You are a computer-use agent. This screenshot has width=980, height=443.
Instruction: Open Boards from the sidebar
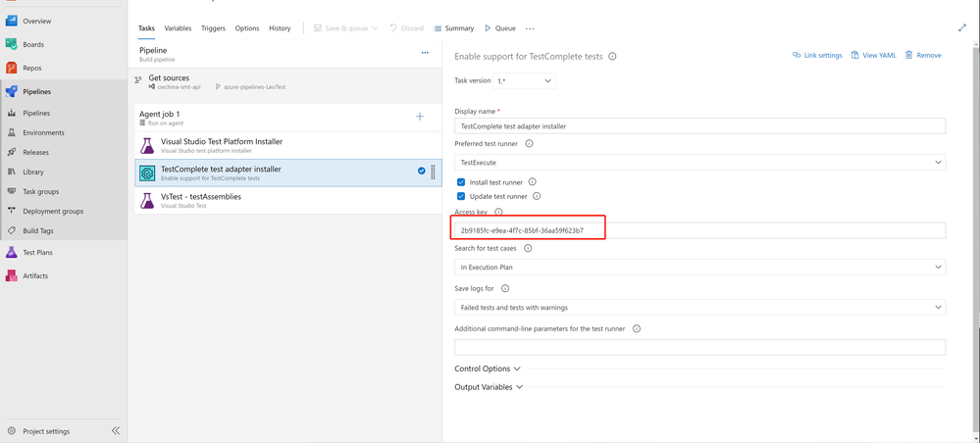(32, 44)
